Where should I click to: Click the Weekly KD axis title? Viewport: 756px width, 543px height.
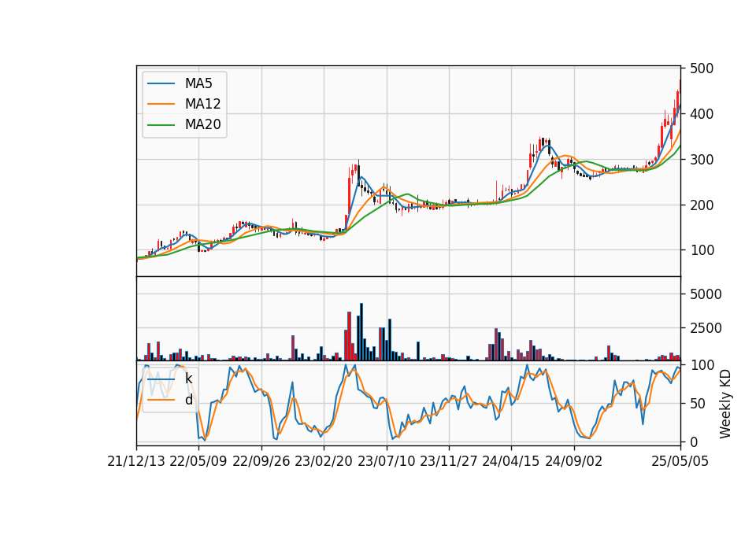725,404
